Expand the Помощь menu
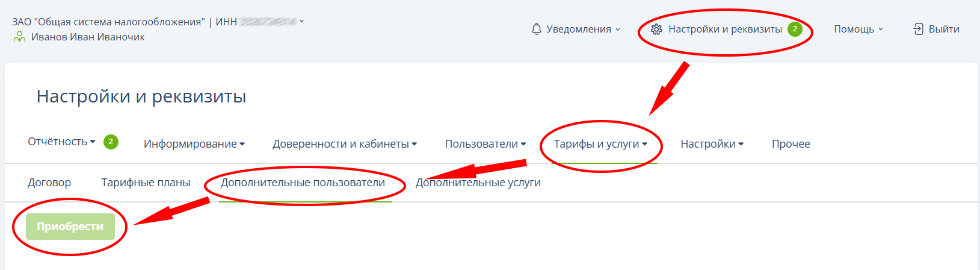 click(x=858, y=29)
